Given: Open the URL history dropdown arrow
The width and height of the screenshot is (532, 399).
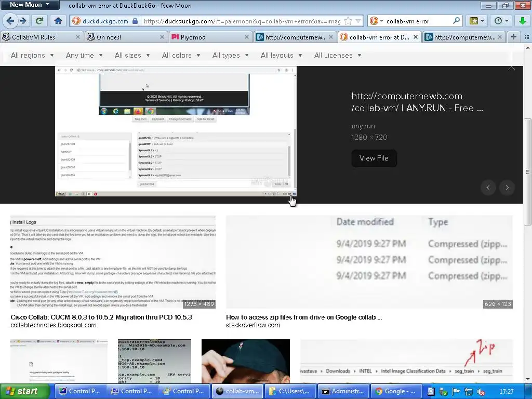Looking at the screenshot, I should click(358, 21).
